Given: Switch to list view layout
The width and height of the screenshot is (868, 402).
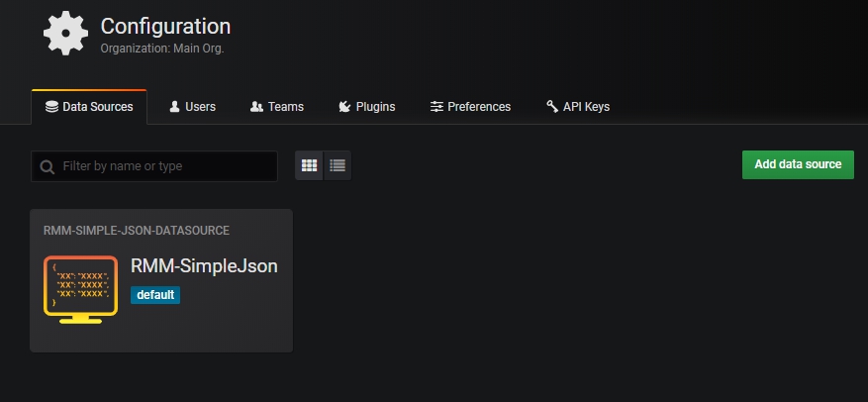Looking at the screenshot, I should tap(338, 165).
